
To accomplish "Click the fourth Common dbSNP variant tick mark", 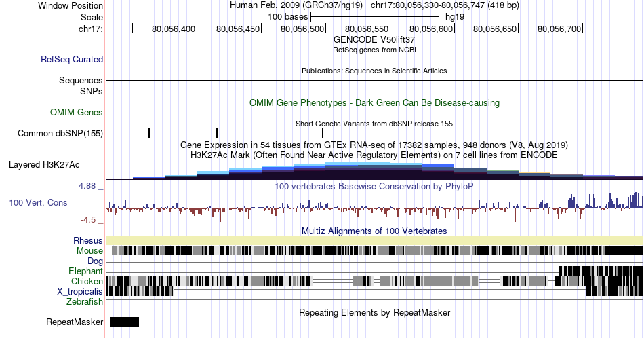I will tap(500, 133).
